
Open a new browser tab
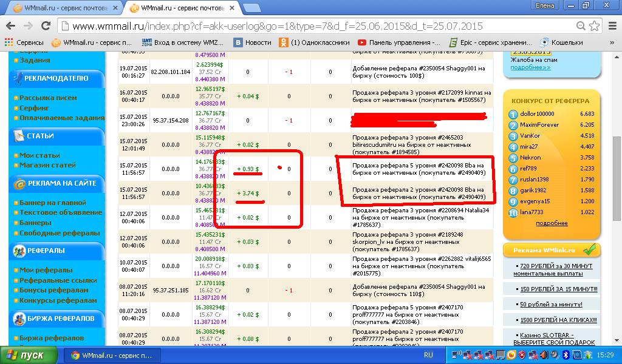(253, 8)
